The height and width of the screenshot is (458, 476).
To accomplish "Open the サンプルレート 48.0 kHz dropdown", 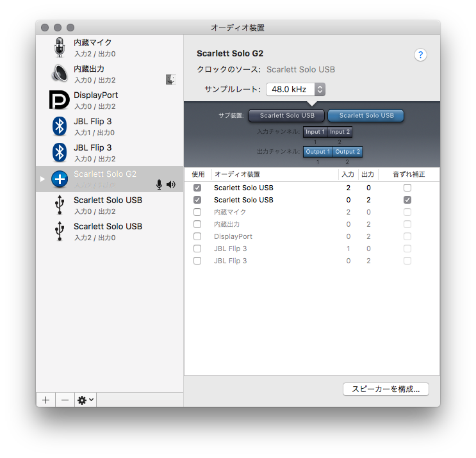I will click(295, 89).
